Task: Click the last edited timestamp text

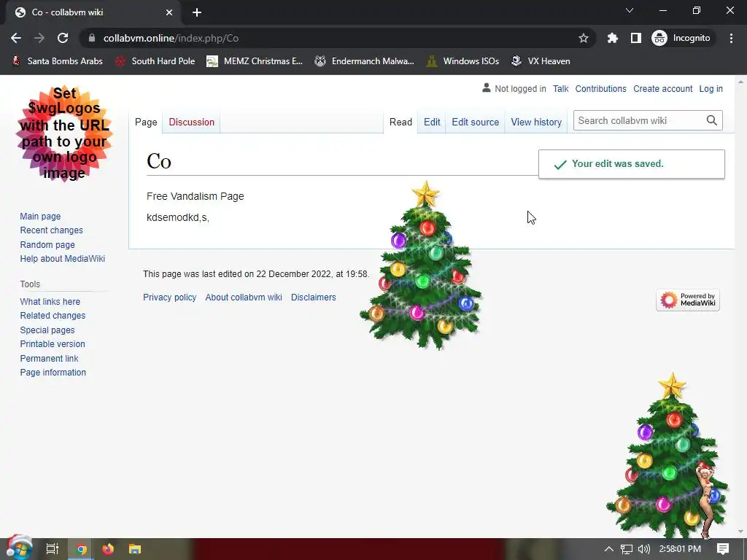Action: 256,274
